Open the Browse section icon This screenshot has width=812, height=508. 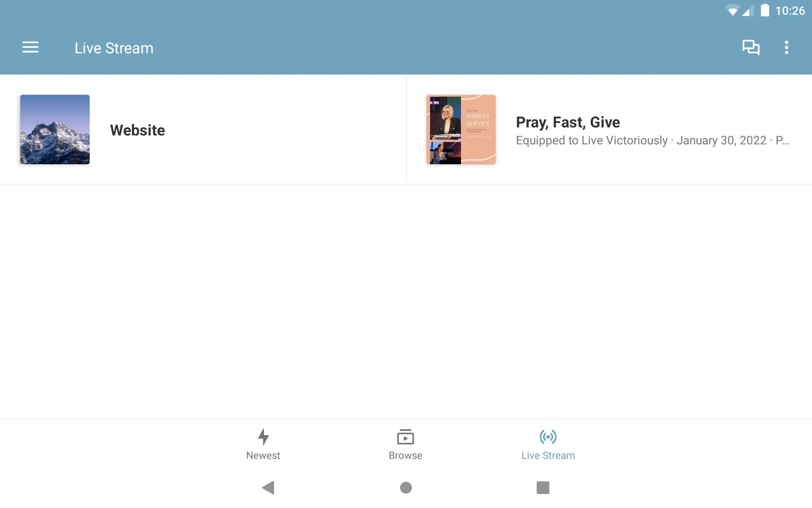click(x=406, y=436)
